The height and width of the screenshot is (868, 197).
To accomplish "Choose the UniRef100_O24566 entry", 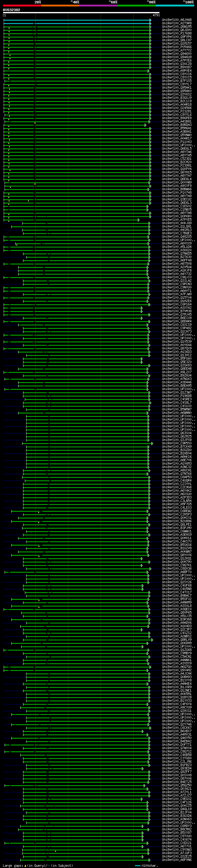I will click(x=177, y=108).
